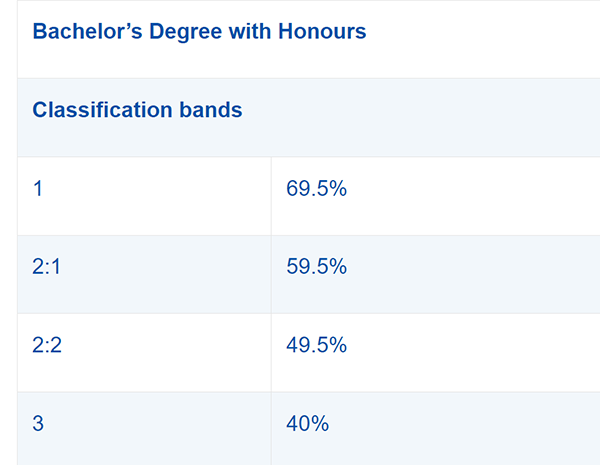Click the 40% value
This screenshot has width=600, height=465.
[307, 424]
